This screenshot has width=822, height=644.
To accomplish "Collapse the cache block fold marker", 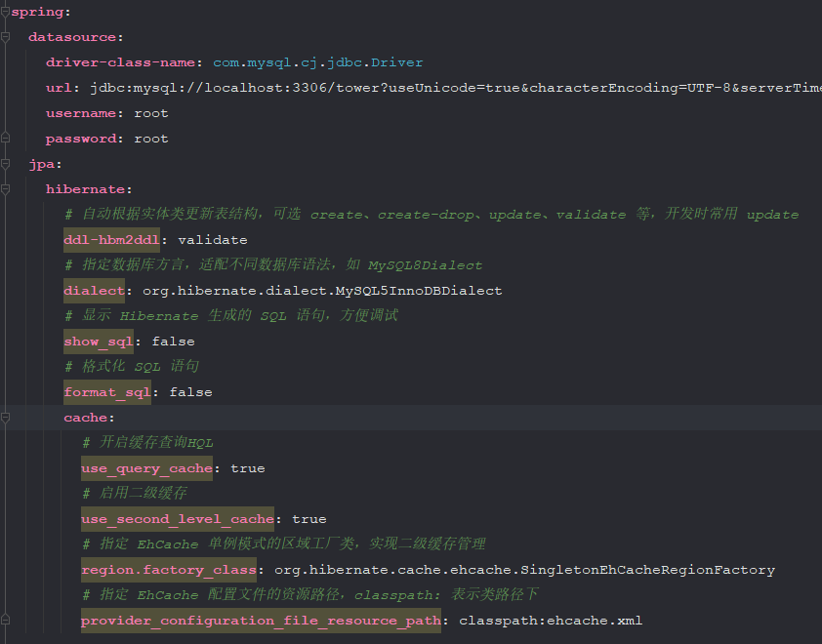I will [x=5, y=418].
